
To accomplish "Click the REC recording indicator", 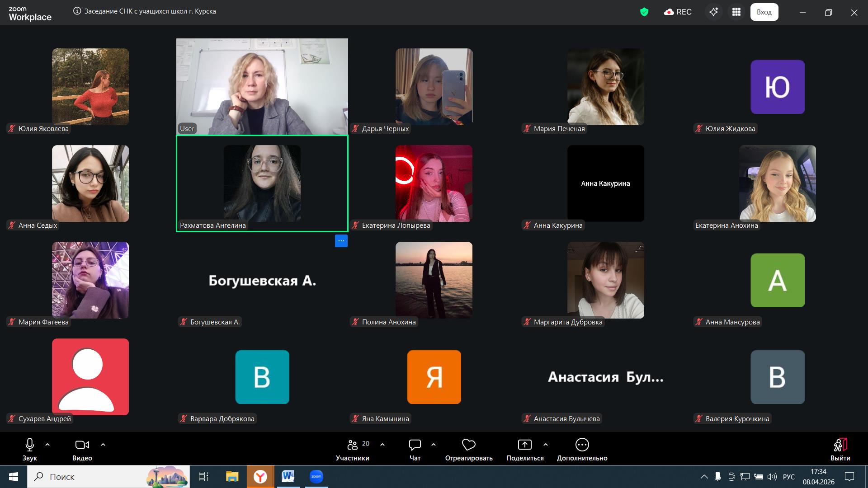I will click(x=678, y=12).
